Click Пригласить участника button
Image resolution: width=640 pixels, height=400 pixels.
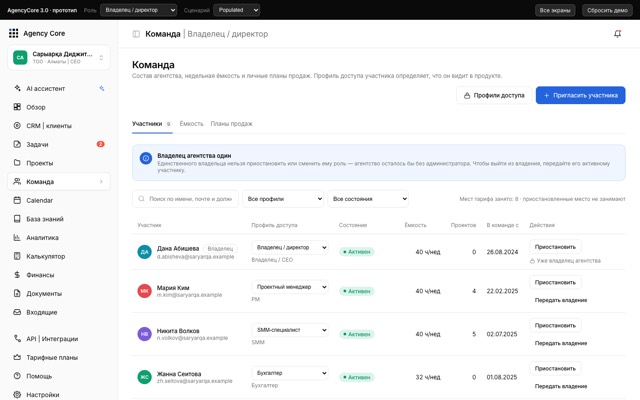tap(580, 95)
